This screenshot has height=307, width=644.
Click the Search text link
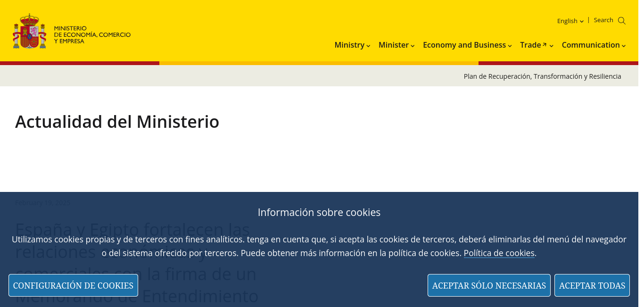603,20
